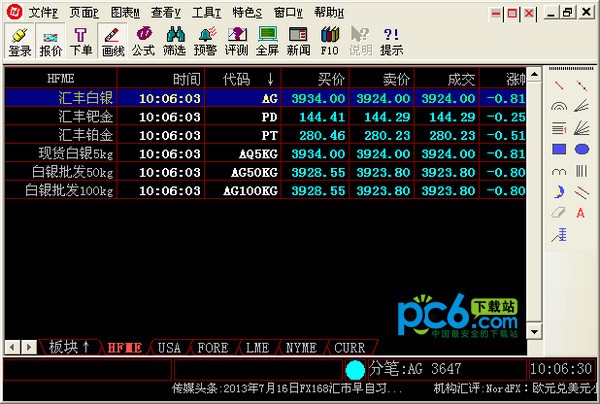Image resolution: width=600 pixels, height=404 pixels.
Task: Open the 文件F menu
Action: pyautogui.click(x=43, y=13)
